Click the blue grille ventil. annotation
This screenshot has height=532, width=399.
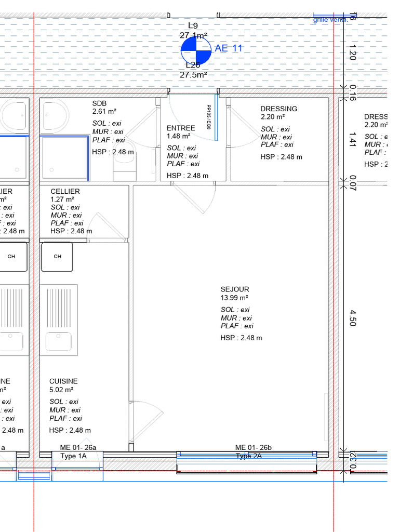330,20
